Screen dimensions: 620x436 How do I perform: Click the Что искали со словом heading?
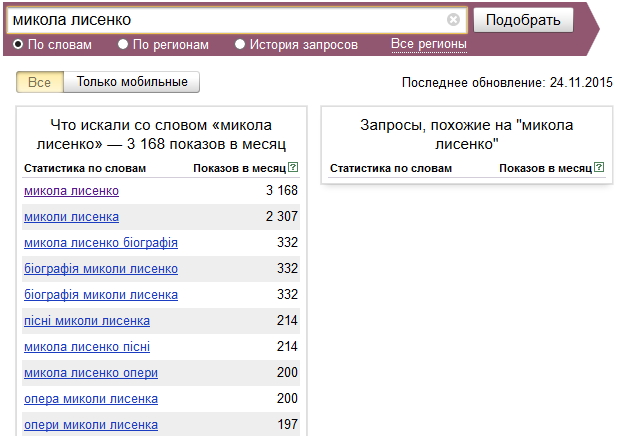point(161,134)
